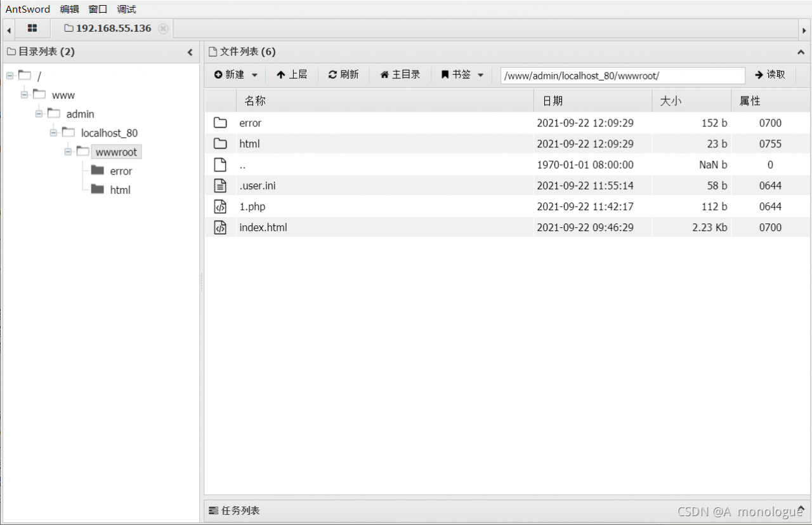Open the home grid tab icon
Image resolution: width=812 pixels, height=525 pixels.
point(32,29)
